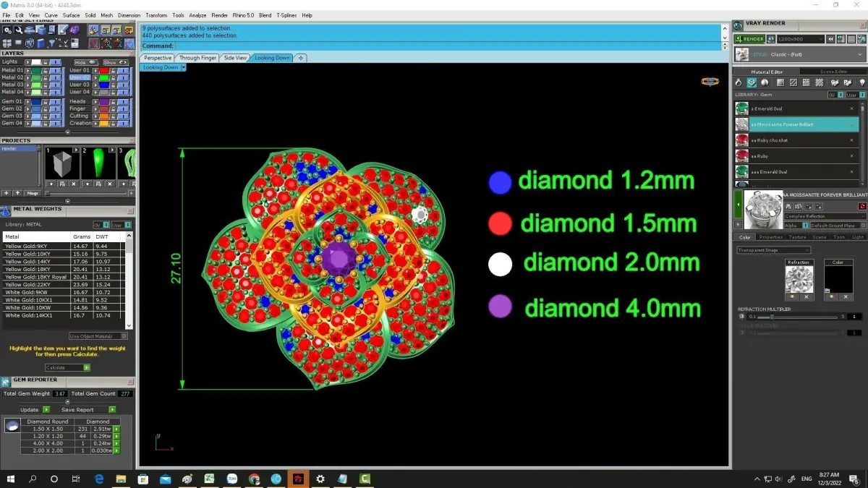Toggle visibility of Lights layer
868x488 pixels.
pos(55,62)
